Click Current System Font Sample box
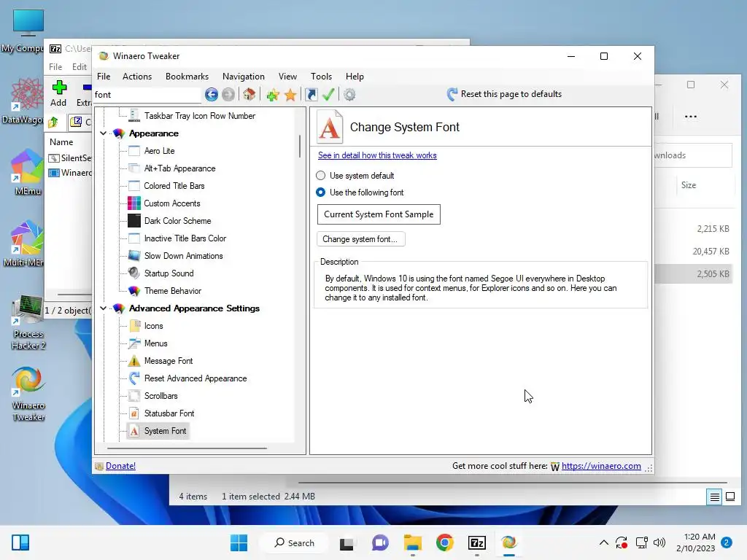747x560 pixels. (x=379, y=214)
